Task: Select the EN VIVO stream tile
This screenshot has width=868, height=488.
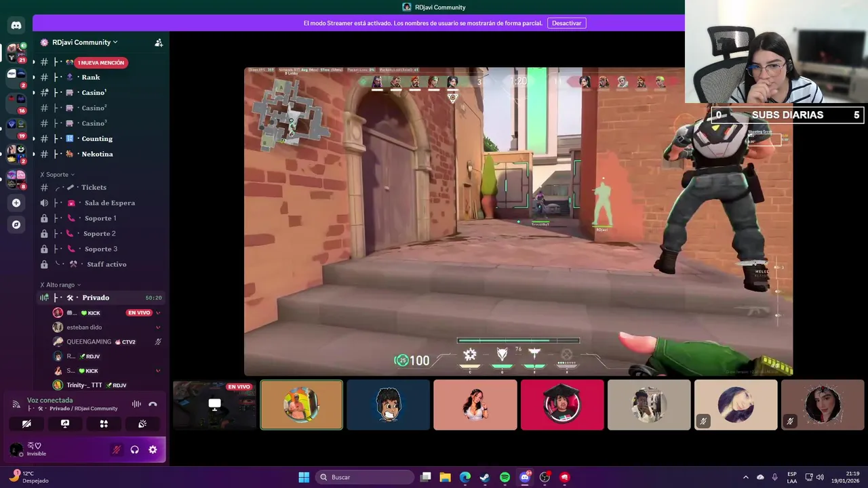Action: 214,405
